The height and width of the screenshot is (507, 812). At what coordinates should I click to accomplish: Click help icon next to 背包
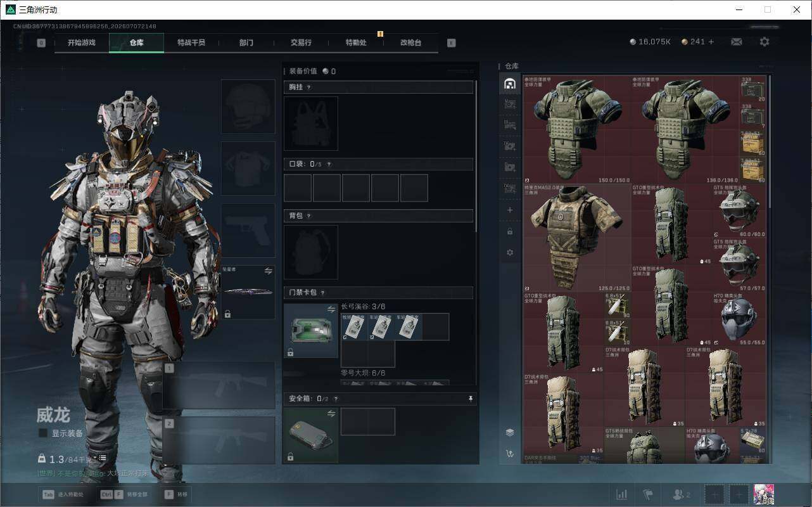tap(309, 216)
